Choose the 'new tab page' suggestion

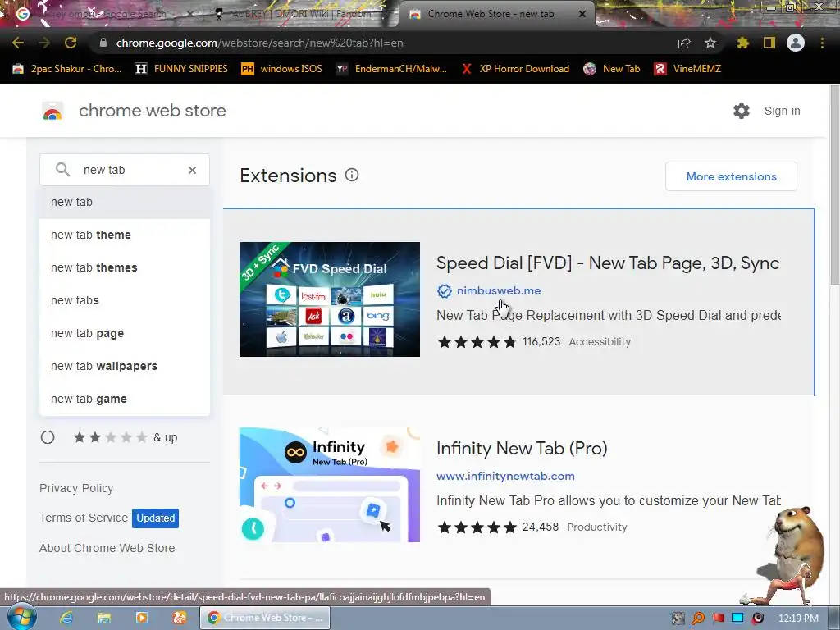click(x=125, y=333)
